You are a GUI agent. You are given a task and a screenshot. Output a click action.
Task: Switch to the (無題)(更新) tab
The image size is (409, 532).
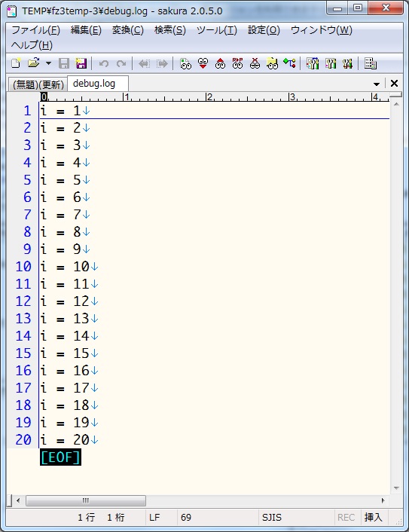point(38,84)
